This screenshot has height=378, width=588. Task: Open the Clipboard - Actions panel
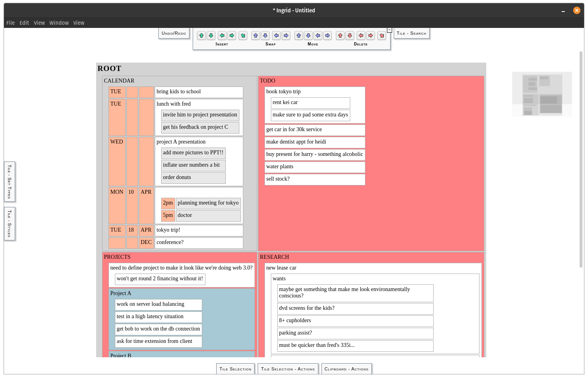point(346,369)
